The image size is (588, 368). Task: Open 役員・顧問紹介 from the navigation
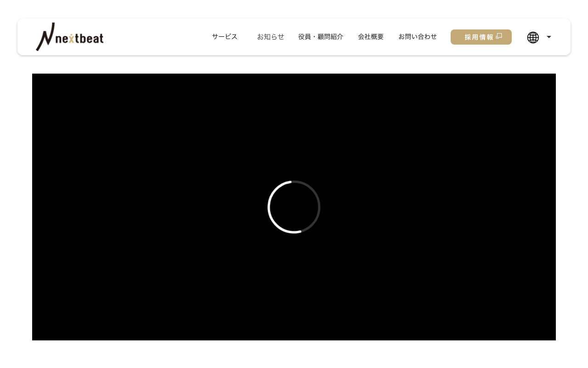pyautogui.click(x=321, y=37)
